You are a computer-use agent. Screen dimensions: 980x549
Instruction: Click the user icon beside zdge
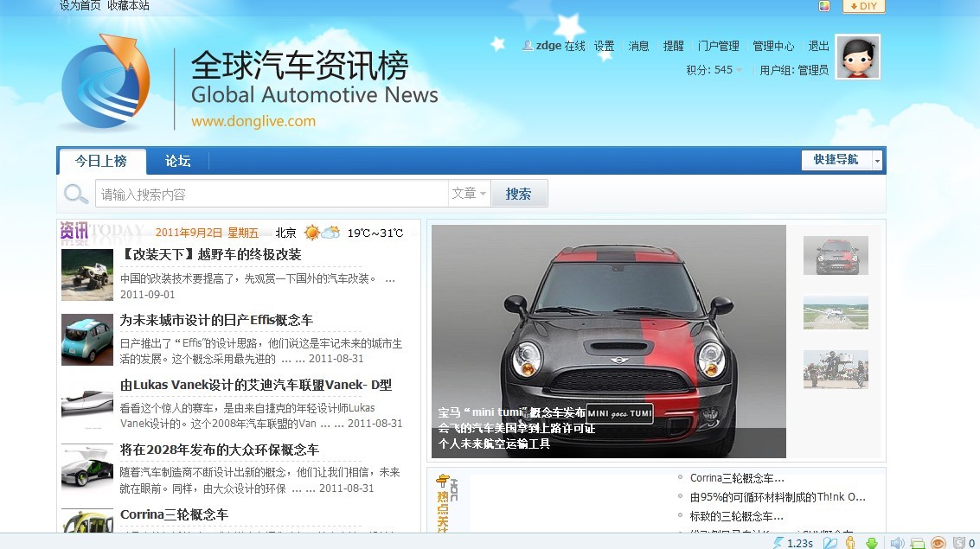pyautogui.click(x=528, y=46)
